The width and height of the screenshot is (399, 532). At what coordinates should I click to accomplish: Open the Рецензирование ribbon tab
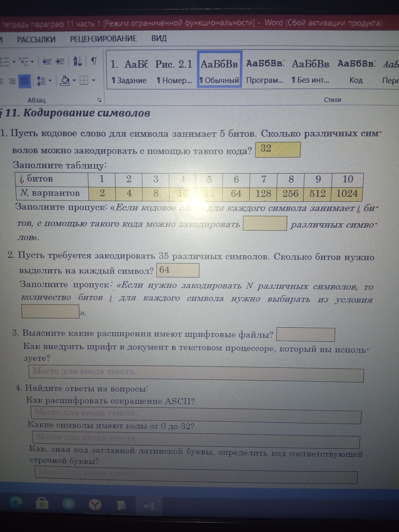tap(103, 39)
